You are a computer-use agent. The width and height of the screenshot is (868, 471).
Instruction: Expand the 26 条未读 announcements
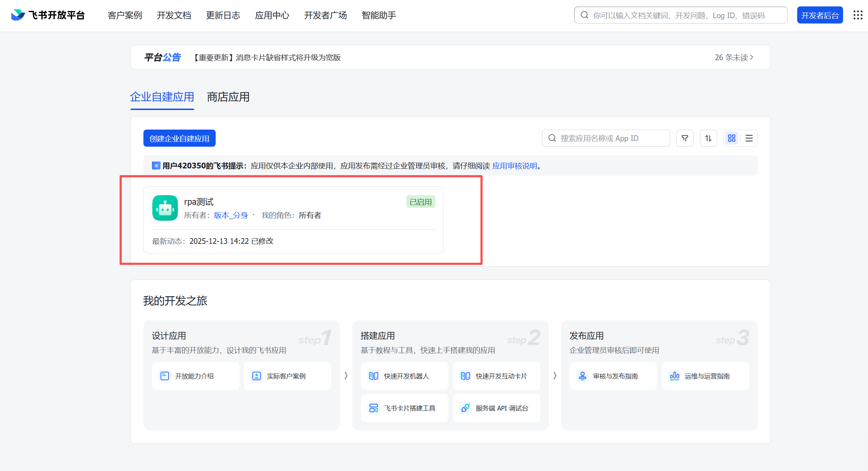point(734,57)
